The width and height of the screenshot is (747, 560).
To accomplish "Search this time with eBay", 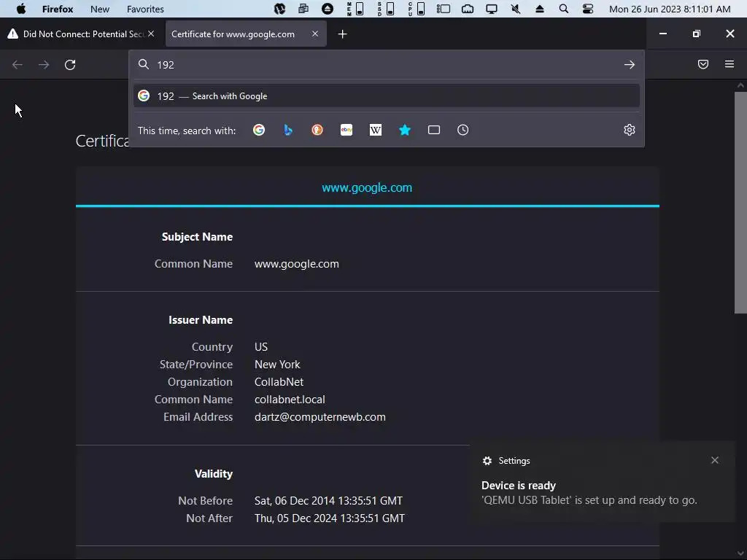I will 347,130.
